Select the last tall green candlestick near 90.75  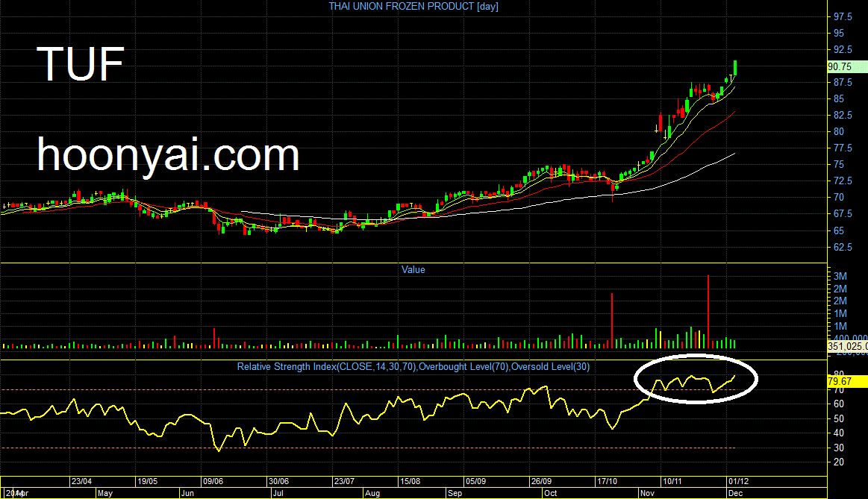[735, 69]
